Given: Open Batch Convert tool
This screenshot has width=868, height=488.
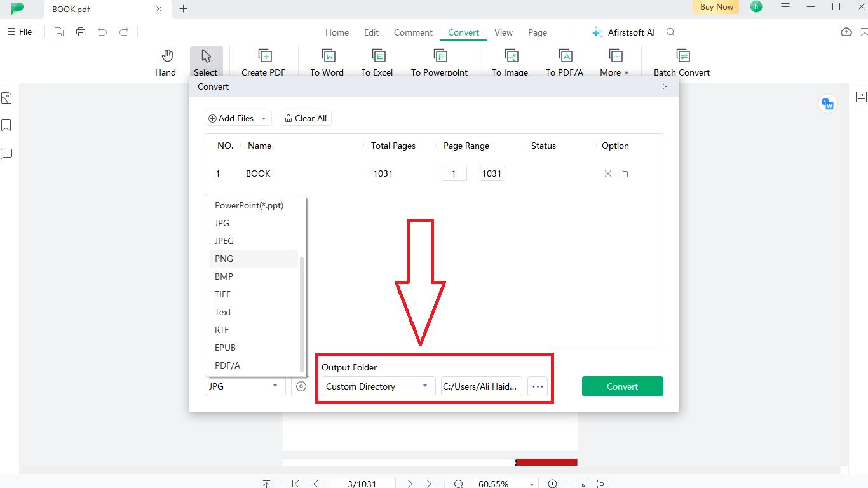Looking at the screenshot, I should pyautogui.click(x=682, y=63).
